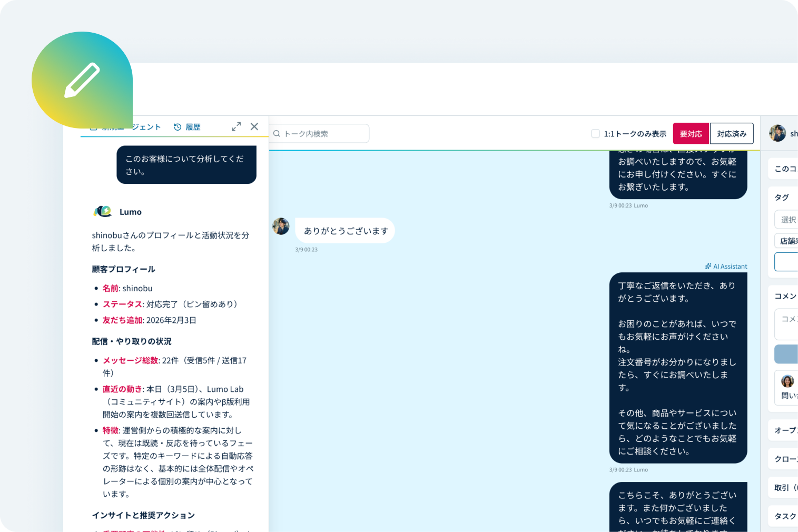Click the shinobu profile avatar in the right sidebar
798x532 pixels.
coord(777,133)
